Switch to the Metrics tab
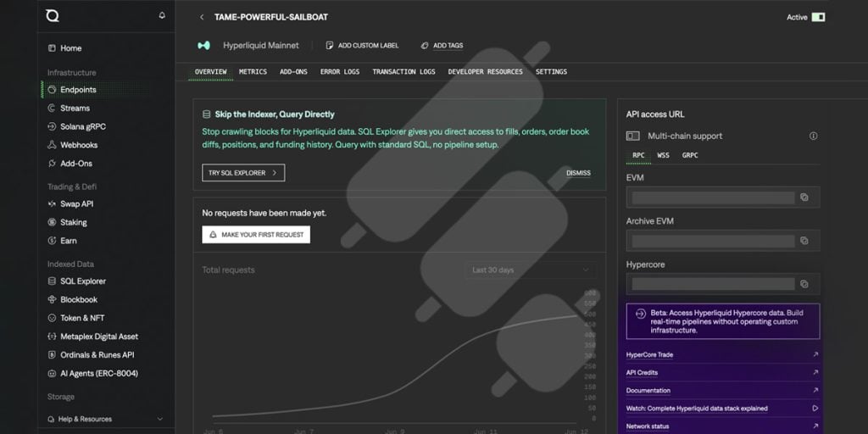The image size is (868, 434). pyautogui.click(x=253, y=72)
